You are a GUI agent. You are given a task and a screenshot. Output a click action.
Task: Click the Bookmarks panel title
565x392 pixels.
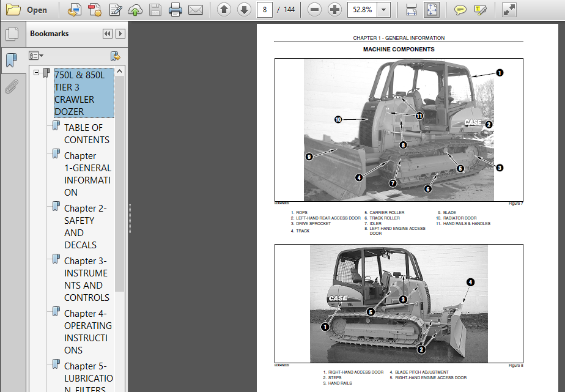click(50, 34)
